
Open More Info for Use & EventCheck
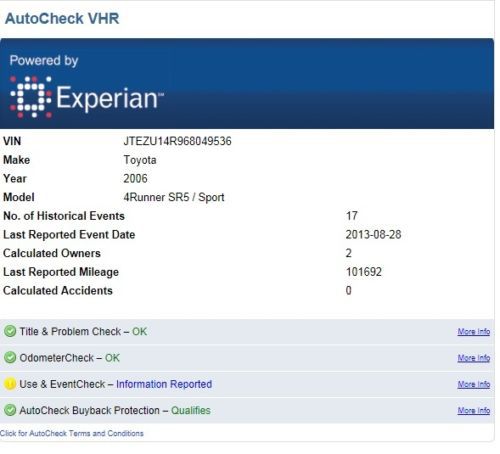coord(474,384)
